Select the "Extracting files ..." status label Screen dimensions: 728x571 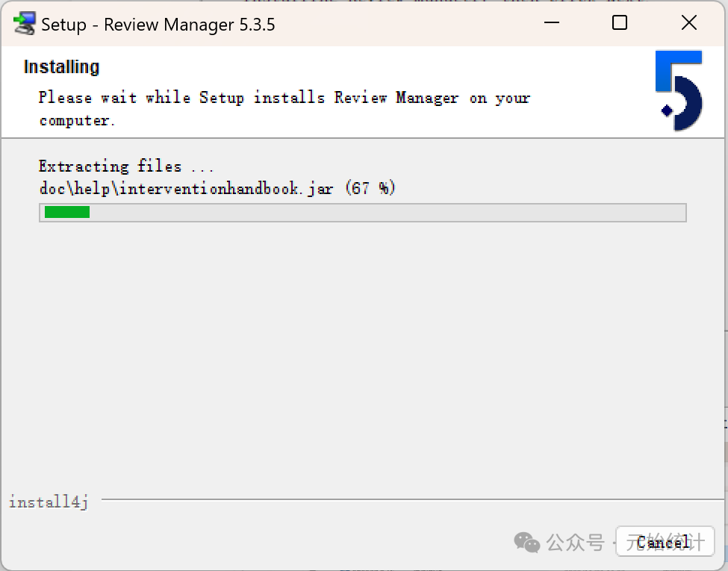pyautogui.click(x=125, y=166)
